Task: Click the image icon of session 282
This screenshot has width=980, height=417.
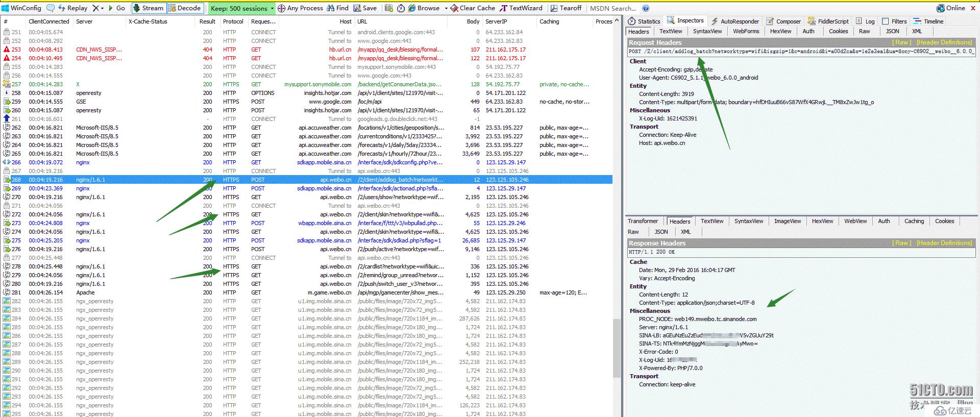Action: click(7, 301)
